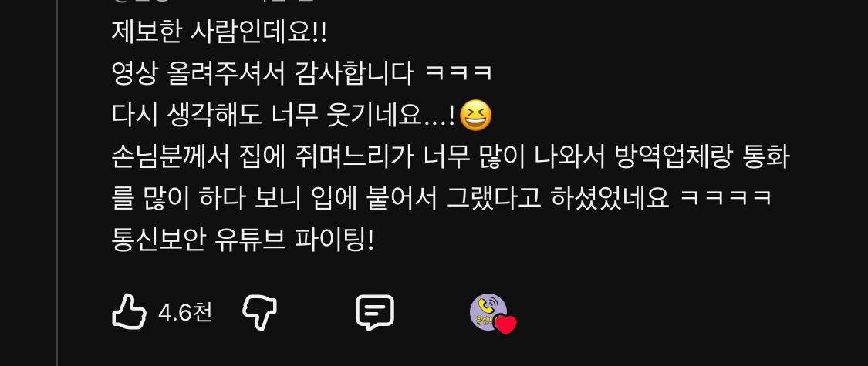Click the vertical thread line left of comment
Image resolution: width=868 pixels, height=366 pixels.
click(x=57, y=183)
